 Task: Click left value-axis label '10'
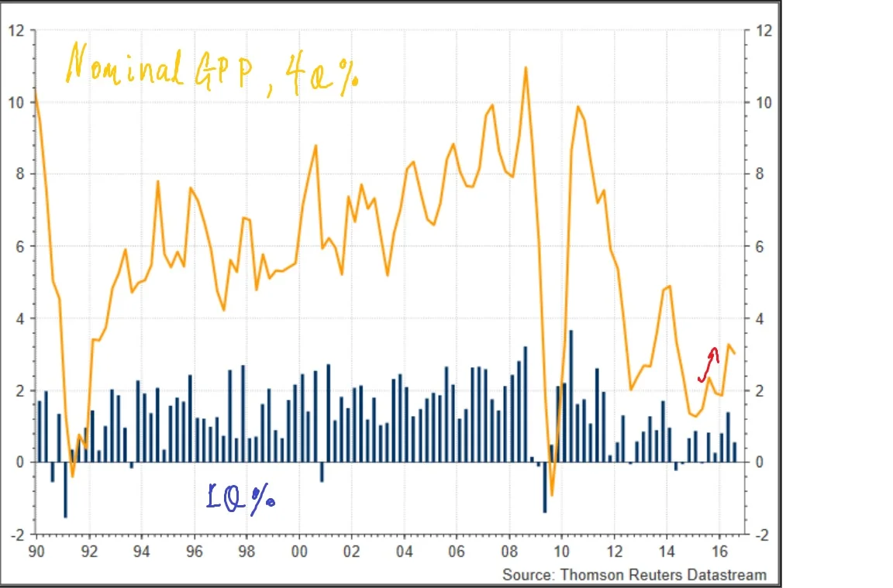tap(17, 103)
